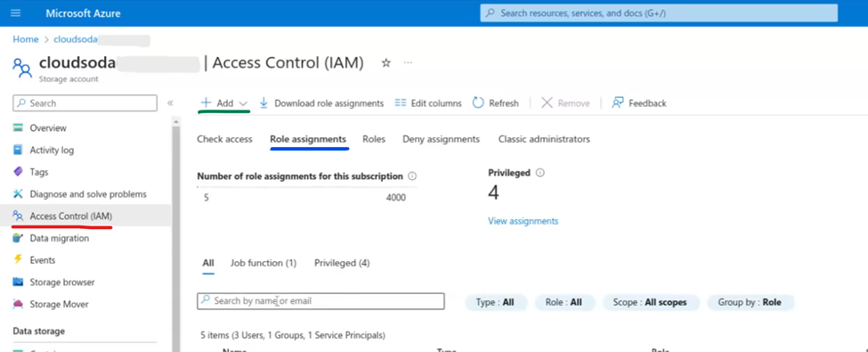
Task: Click the Storage Mover icon
Action: [19, 304]
